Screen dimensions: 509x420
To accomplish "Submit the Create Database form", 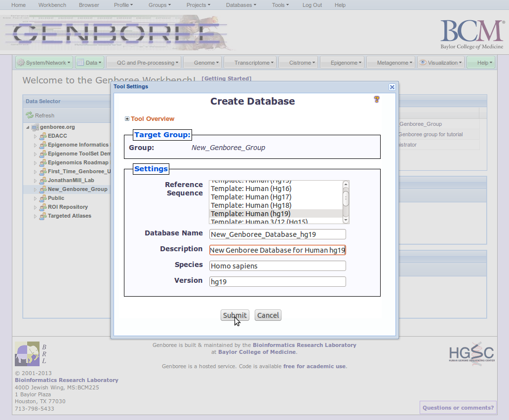I will click(x=235, y=315).
